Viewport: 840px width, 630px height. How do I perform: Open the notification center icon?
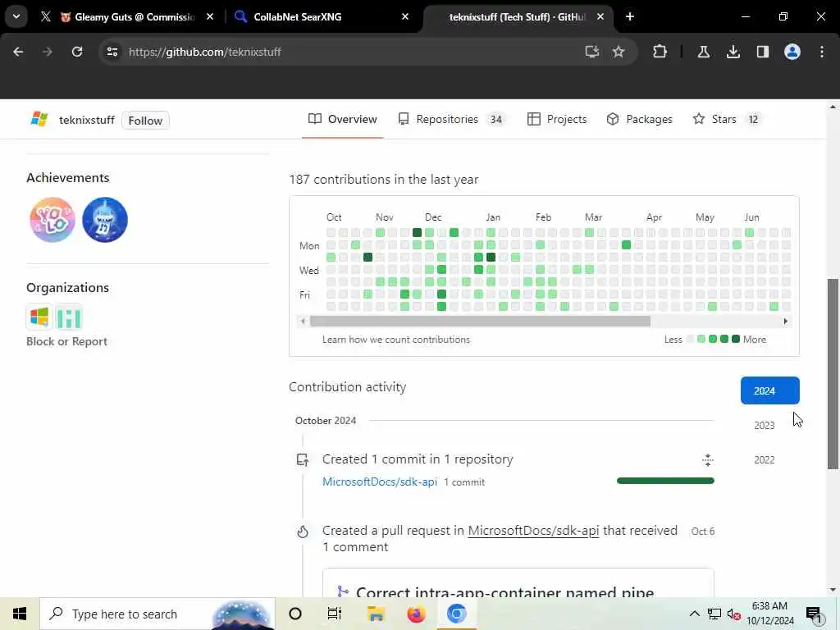[814, 615]
